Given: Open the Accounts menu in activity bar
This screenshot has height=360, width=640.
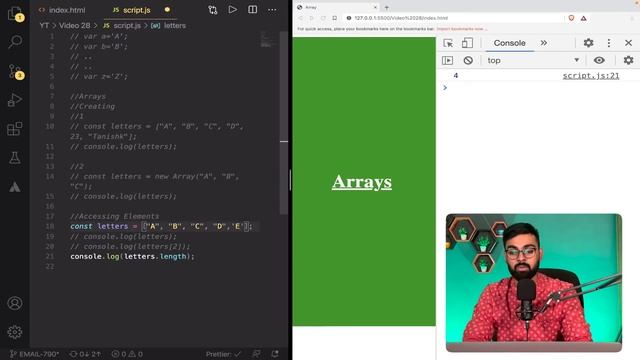Looking at the screenshot, I should [x=15, y=303].
